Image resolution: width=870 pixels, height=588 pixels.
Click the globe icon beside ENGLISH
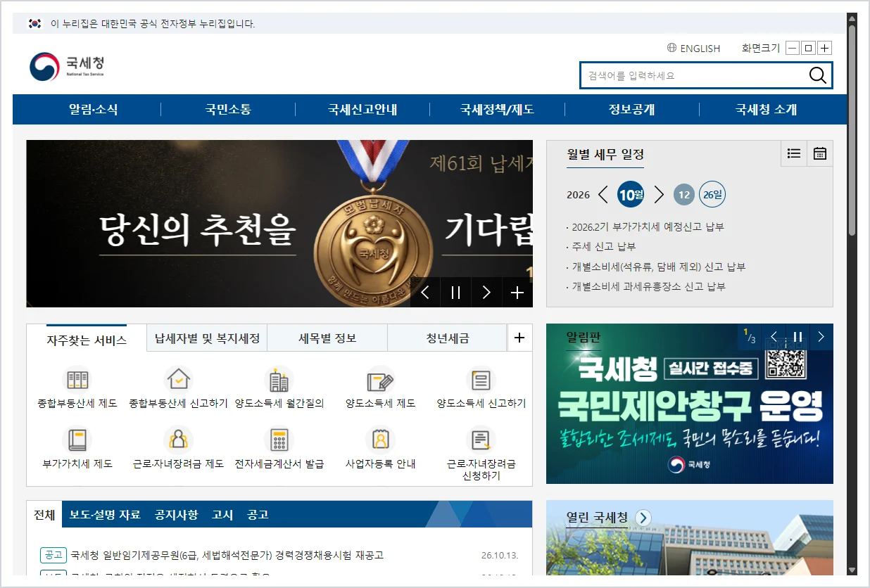(672, 49)
